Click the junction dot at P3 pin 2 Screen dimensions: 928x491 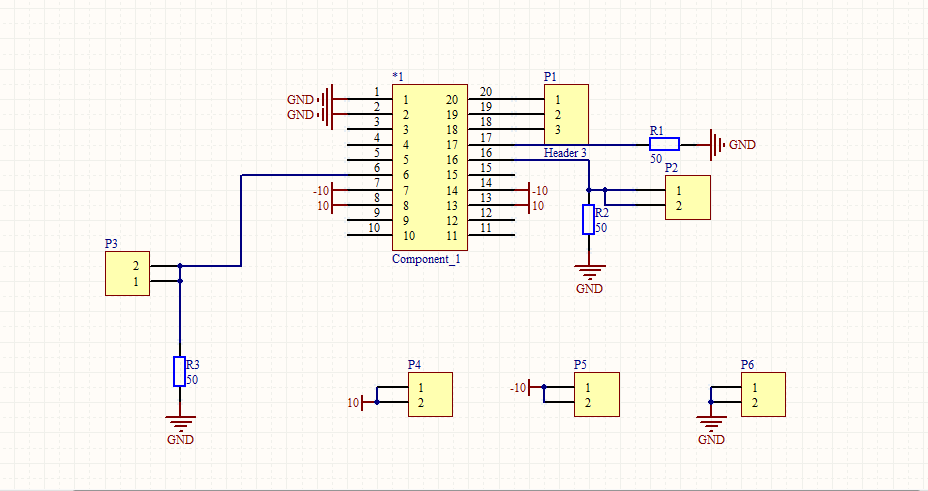point(180,266)
